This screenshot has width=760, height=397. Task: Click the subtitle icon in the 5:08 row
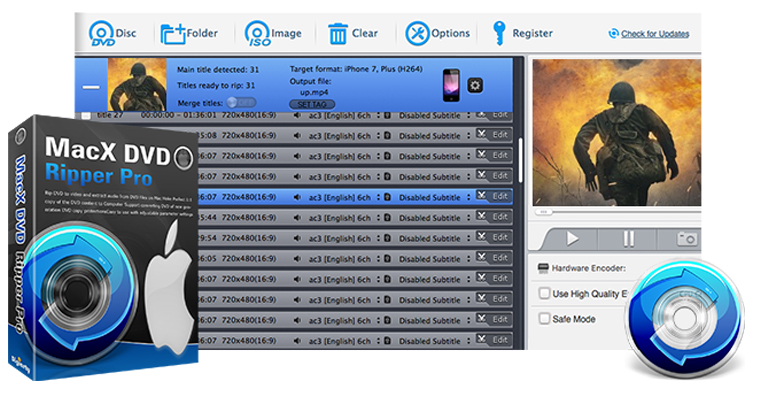(x=387, y=136)
